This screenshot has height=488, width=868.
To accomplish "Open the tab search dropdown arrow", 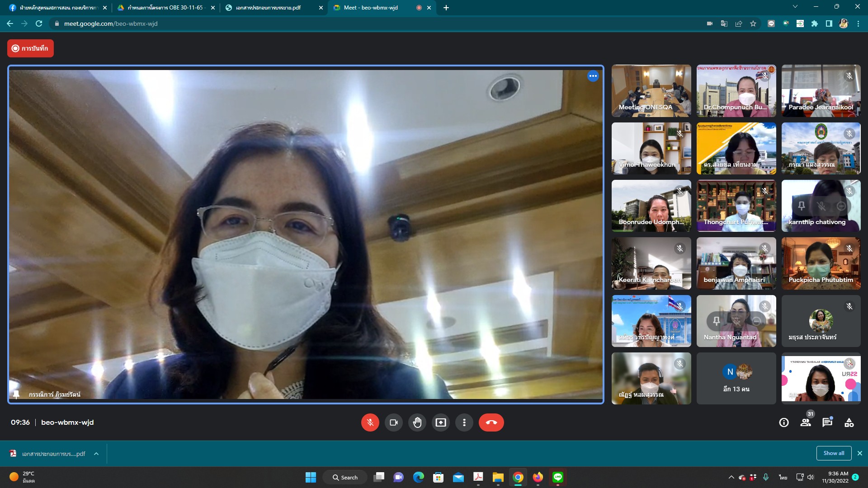I will point(795,7).
